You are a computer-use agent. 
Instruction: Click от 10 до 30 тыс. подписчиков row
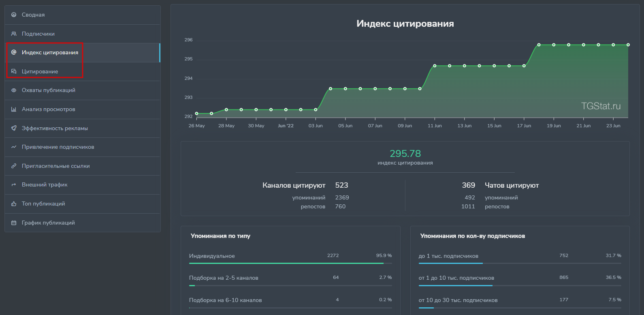(x=520, y=300)
